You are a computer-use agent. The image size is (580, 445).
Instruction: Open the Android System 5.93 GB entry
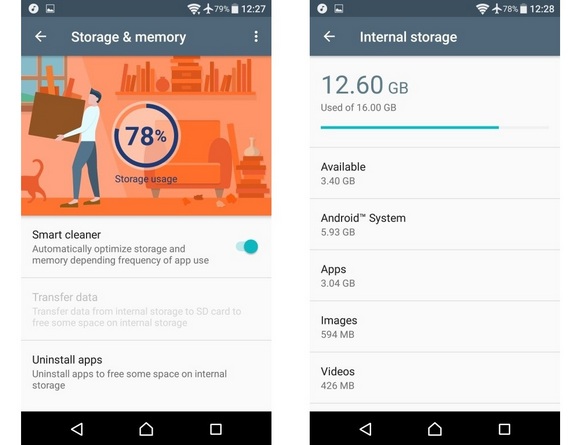435,225
